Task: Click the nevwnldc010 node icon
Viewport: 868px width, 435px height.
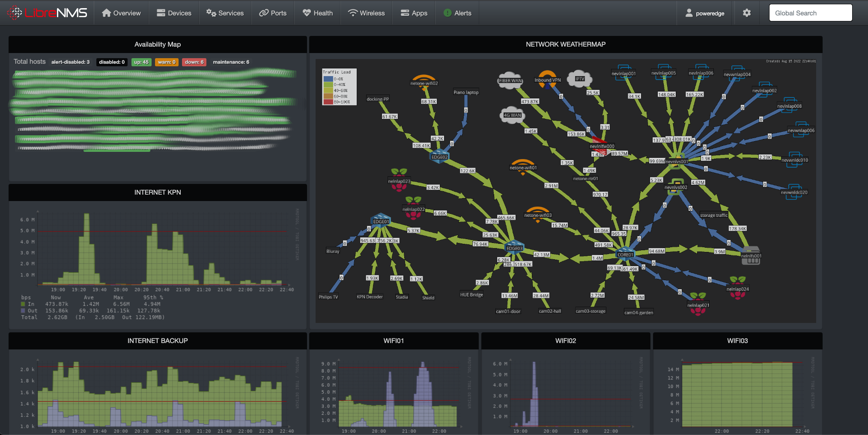Action: (794, 159)
